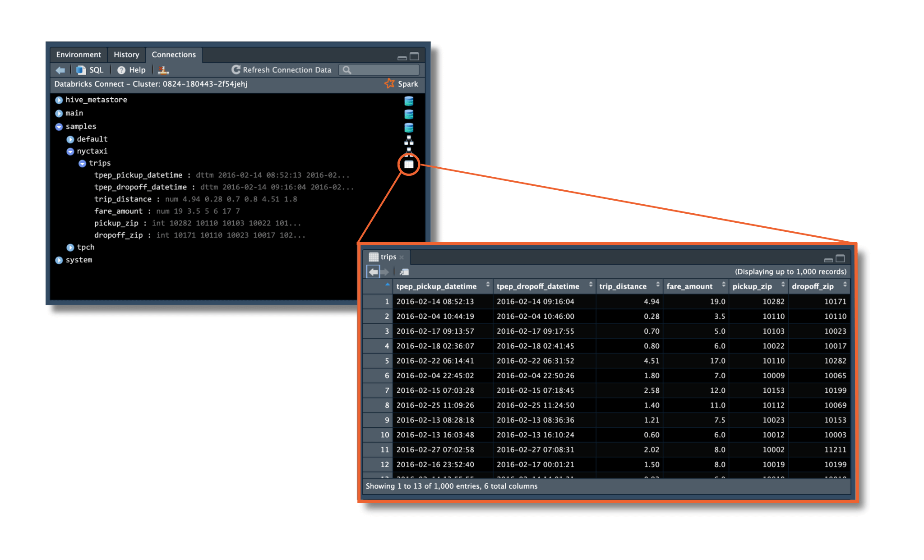Click Refresh Connection Data

[x=282, y=70]
